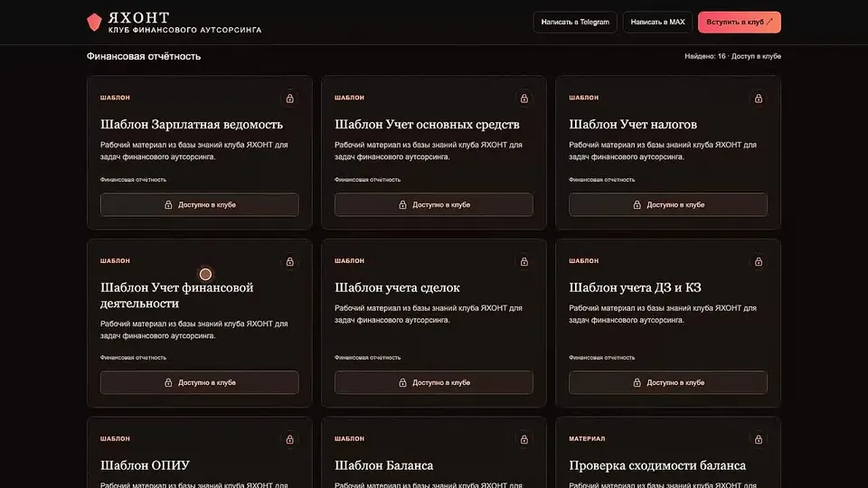Click description text on Учет налогов card
This screenshot has height=488, width=868.
point(663,151)
